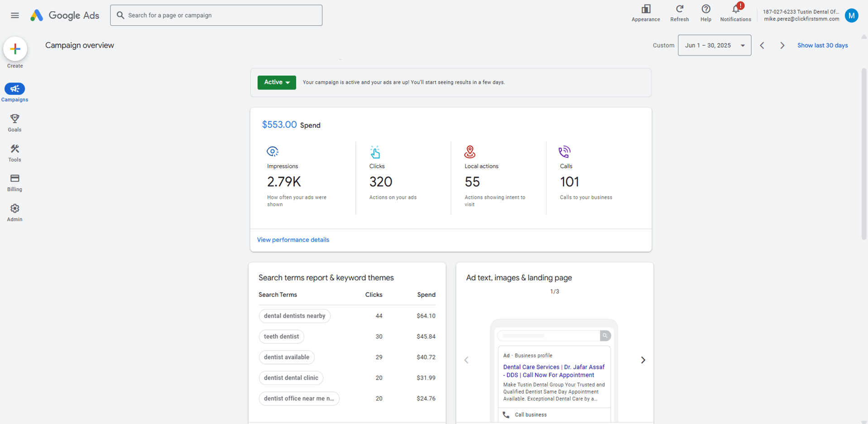Click the Spend column header
Viewport: 868px width, 424px height.
pos(426,294)
